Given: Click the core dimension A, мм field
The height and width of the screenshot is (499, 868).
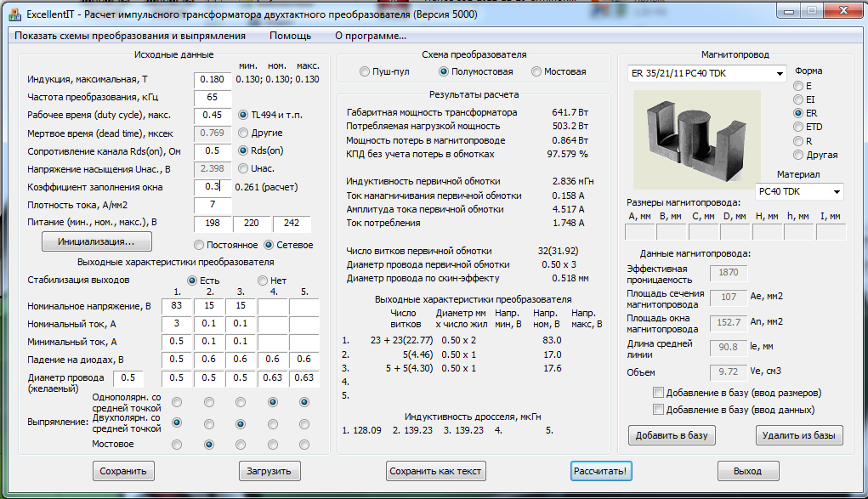Looking at the screenshot, I should pos(640,232).
